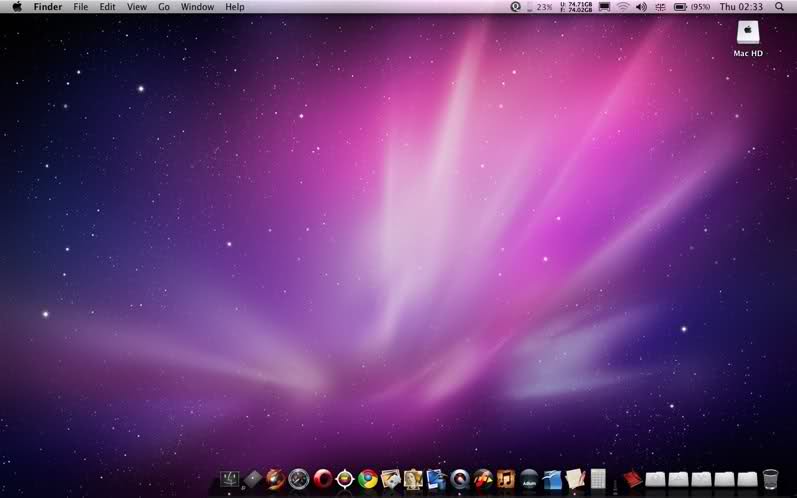Image resolution: width=797 pixels, height=498 pixels.
Task: Open Finder from the Dock
Action: [x=230, y=479]
